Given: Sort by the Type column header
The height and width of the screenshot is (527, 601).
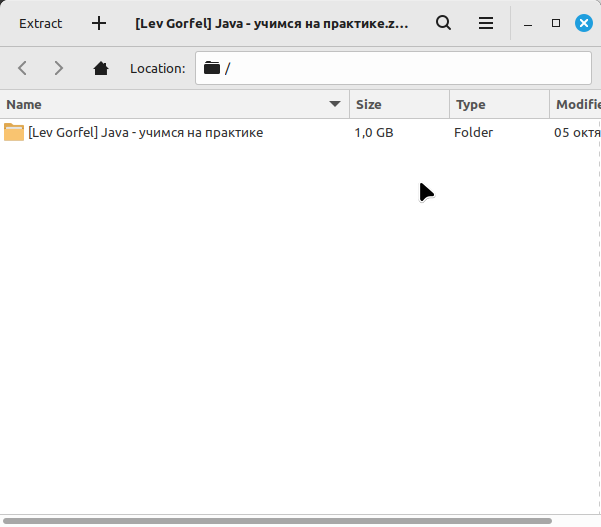Looking at the screenshot, I should tap(499, 105).
